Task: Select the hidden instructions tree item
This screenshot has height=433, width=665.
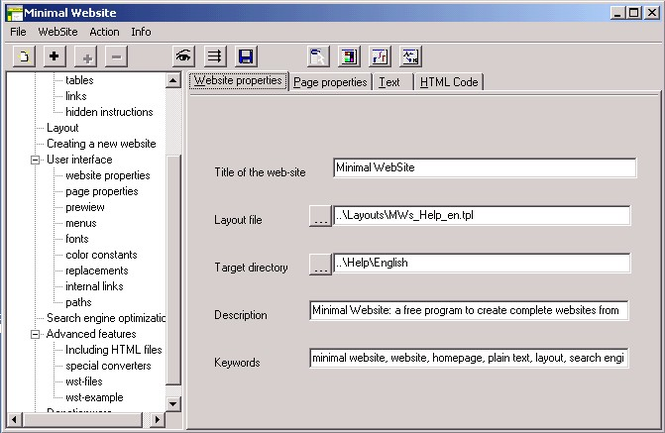Action: [109, 112]
